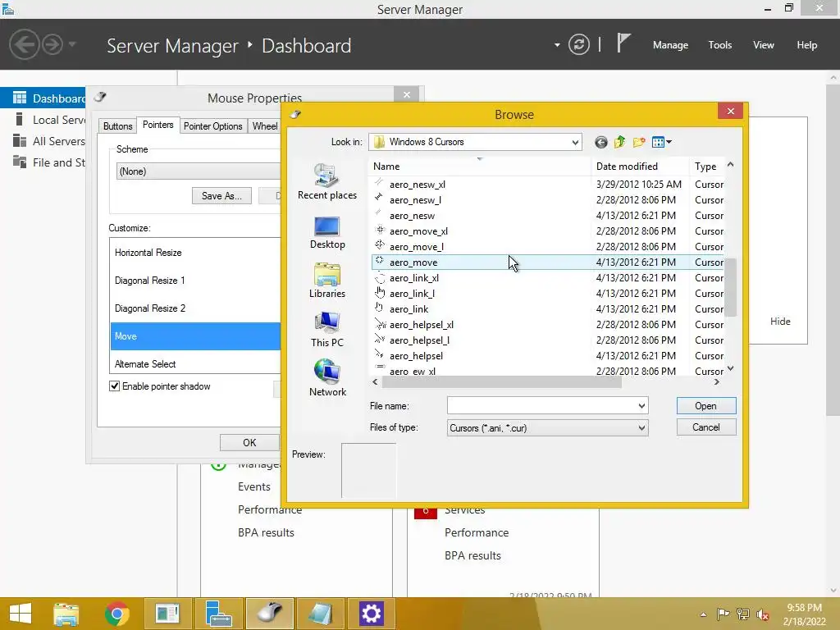The image size is (840, 630).
Task: Select the aero_nesw_xl cursor file
Action: (547, 185)
